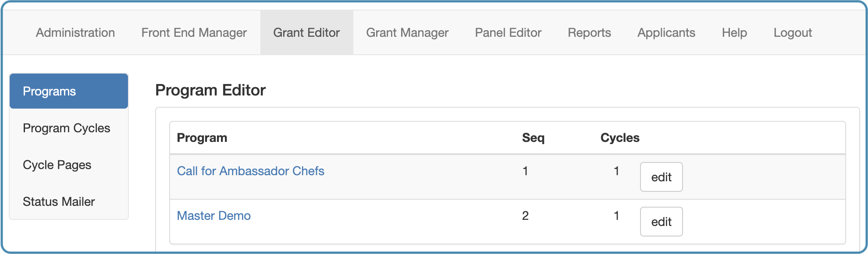
Task: Switch to Panel Editor
Action: click(x=508, y=33)
